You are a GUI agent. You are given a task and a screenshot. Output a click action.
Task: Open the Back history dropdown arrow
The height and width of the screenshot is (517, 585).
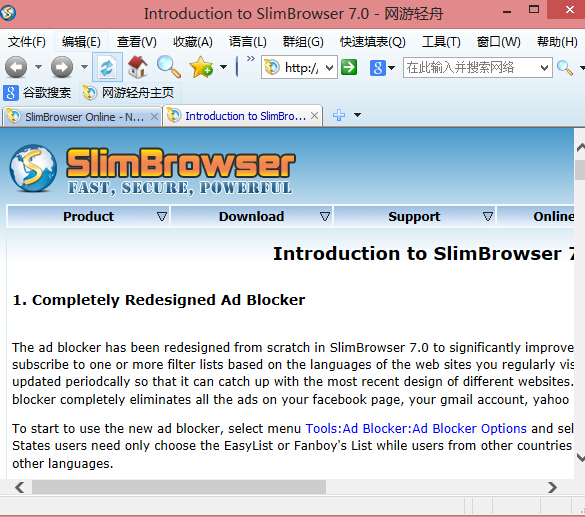(x=38, y=68)
